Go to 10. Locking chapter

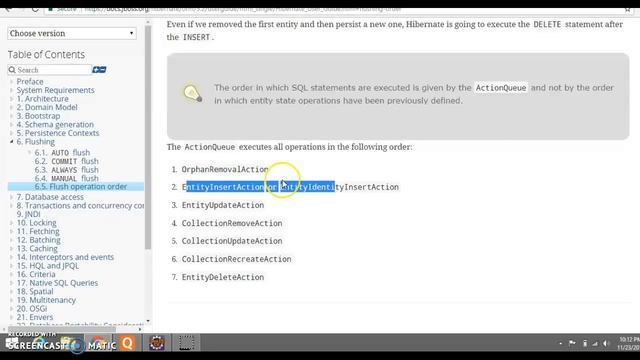(x=36, y=223)
